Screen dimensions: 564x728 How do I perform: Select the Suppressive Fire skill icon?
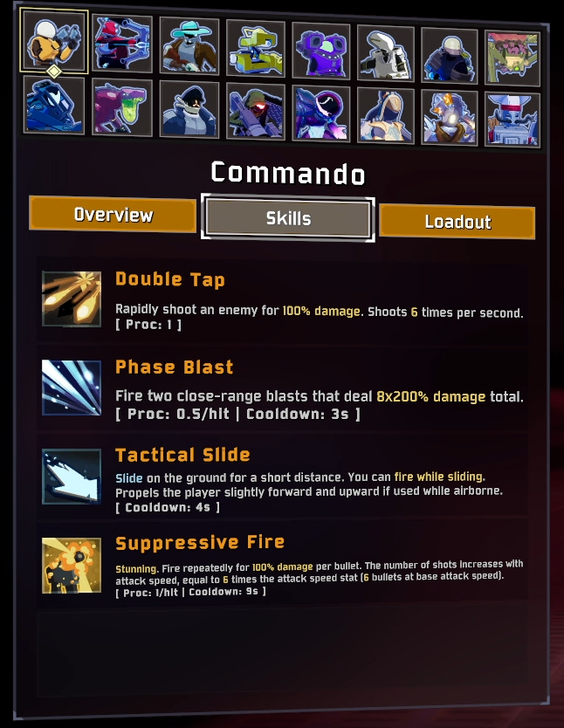click(x=72, y=565)
